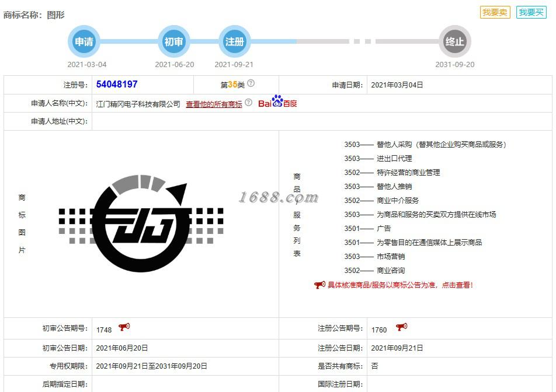This screenshot has width=556, height=392.
Task: Select 为商品和服务的买卖双方提供在线市场 row
Action: tap(420, 215)
